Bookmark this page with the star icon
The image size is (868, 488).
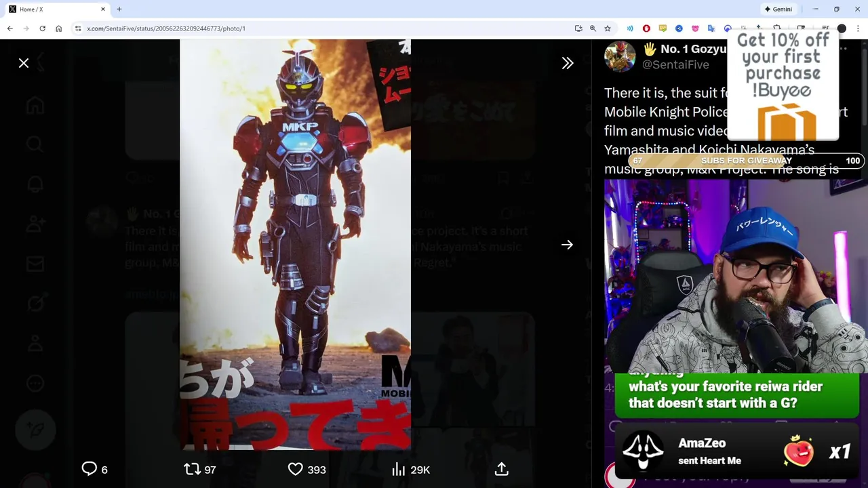point(608,28)
